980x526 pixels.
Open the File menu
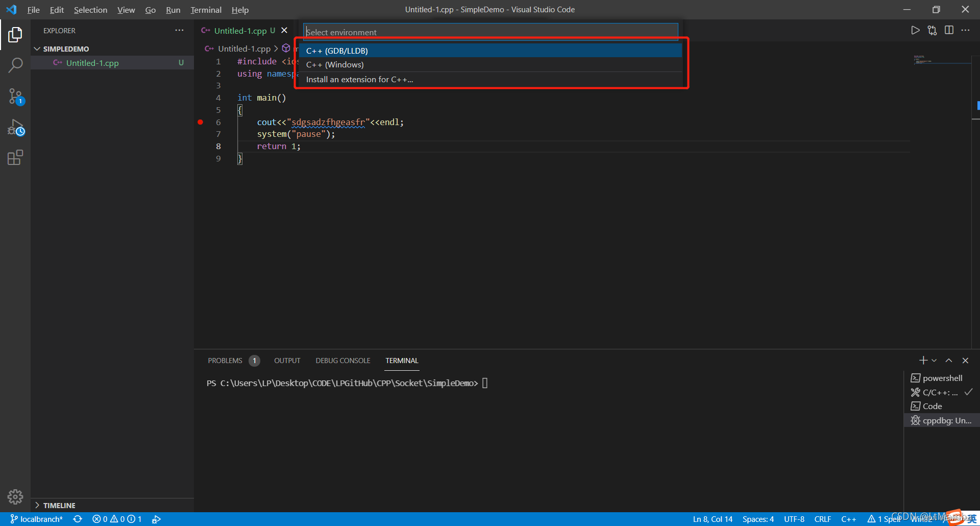click(33, 10)
